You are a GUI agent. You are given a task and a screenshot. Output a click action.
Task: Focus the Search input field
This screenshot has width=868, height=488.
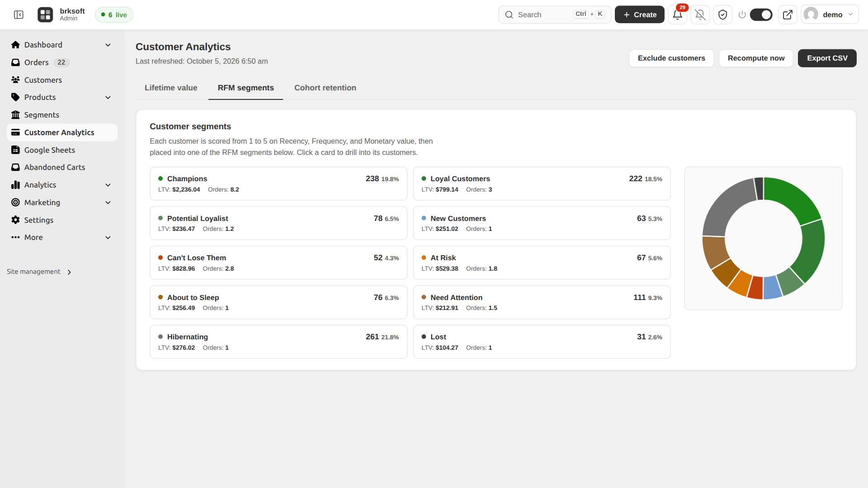pyautogui.click(x=555, y=15)
